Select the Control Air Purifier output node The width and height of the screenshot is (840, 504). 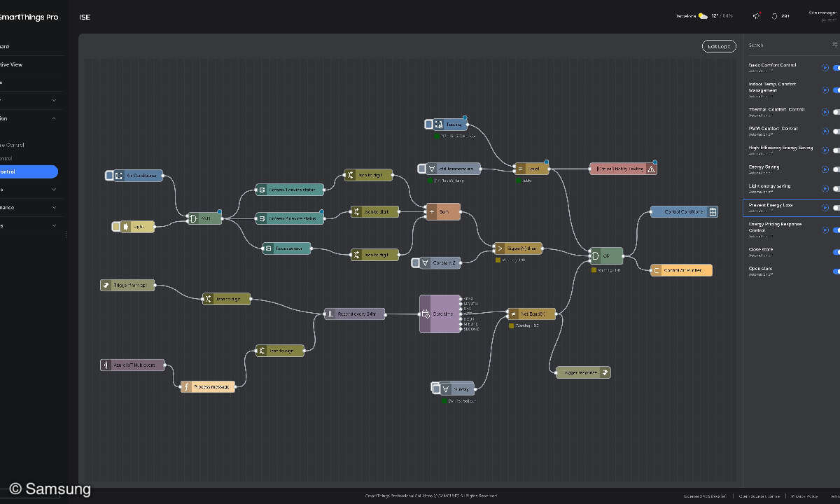(x=681, y=270)
